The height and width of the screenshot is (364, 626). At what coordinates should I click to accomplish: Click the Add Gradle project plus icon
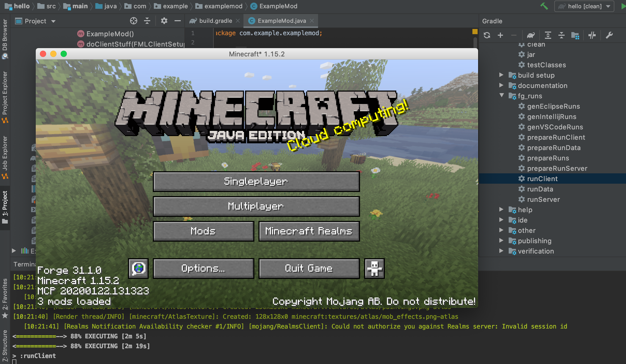click(x=500, y=35)
